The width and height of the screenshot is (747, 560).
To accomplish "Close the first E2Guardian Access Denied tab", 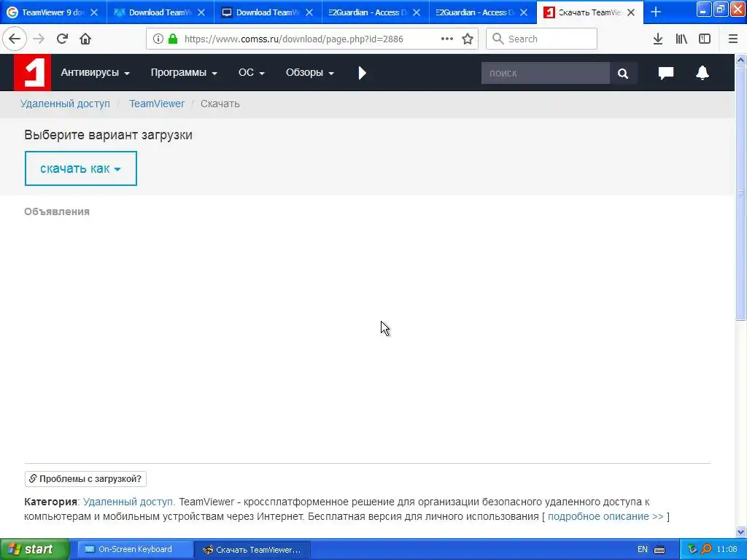I will (417, 12).
